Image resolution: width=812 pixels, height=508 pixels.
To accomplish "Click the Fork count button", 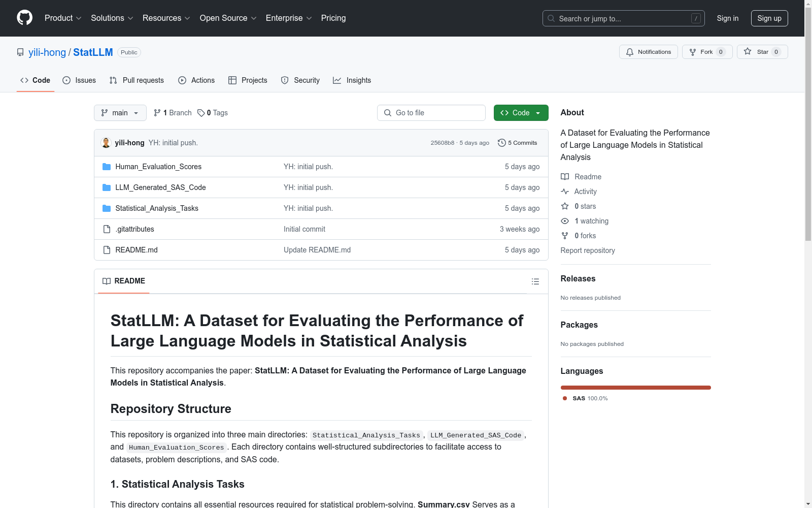I will click(x=707, y=52).
